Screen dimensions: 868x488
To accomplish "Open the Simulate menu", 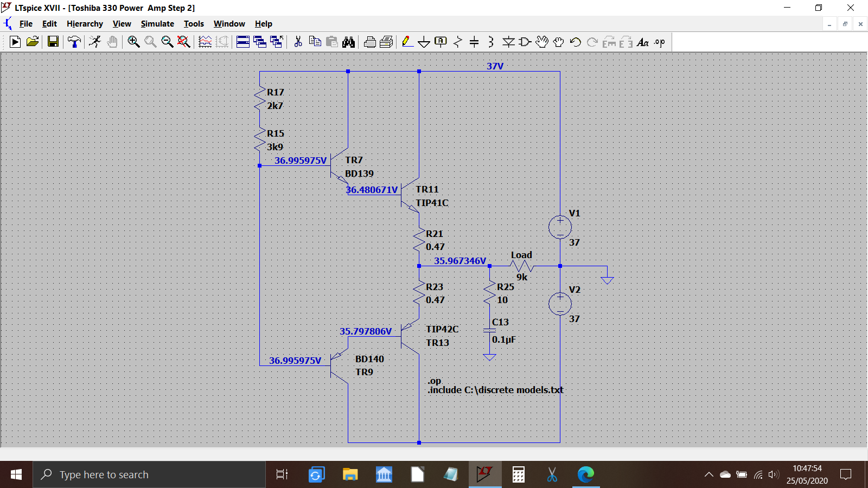I will 157,24.
